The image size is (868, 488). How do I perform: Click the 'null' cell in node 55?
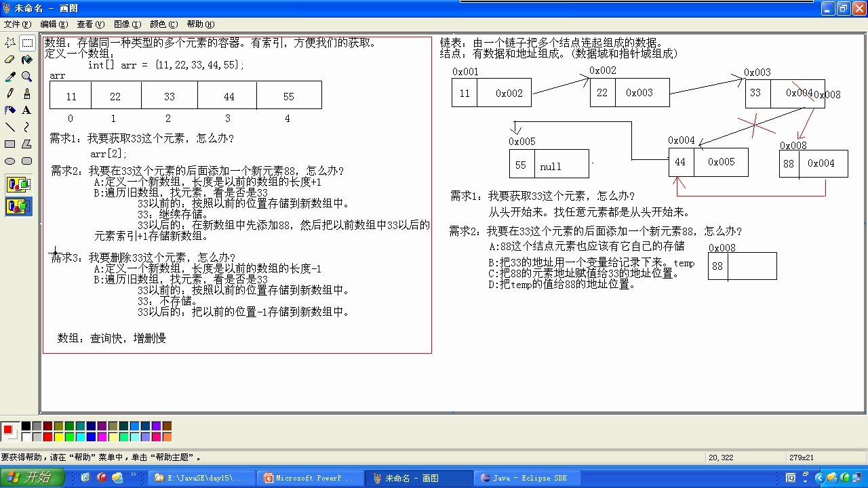coord(561,163)
